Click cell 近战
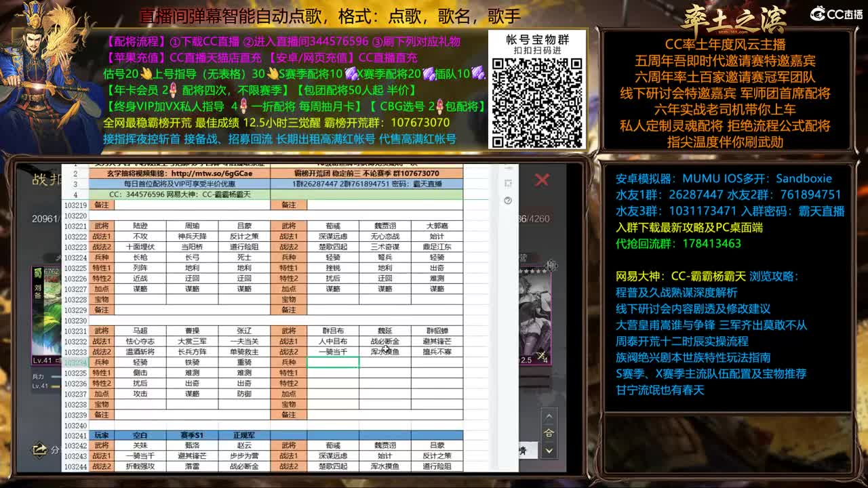868x488 pixels. [140, 279]
